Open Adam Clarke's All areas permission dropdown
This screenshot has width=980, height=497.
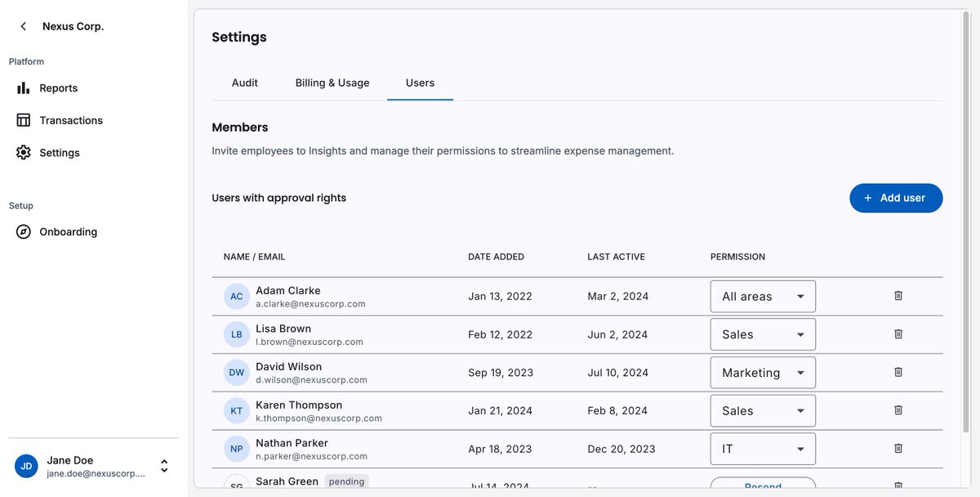click(763, 296)
